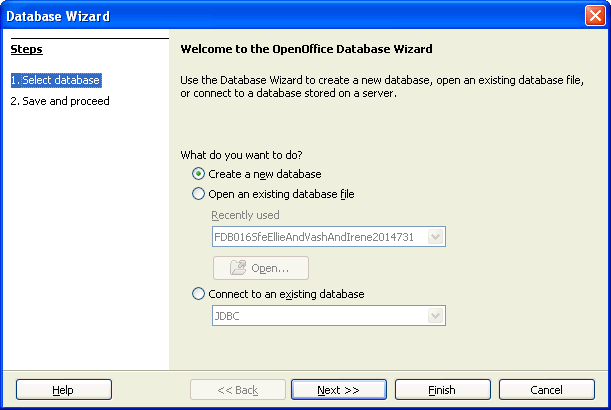Click the disabled Back button

[x=238, y=390]
